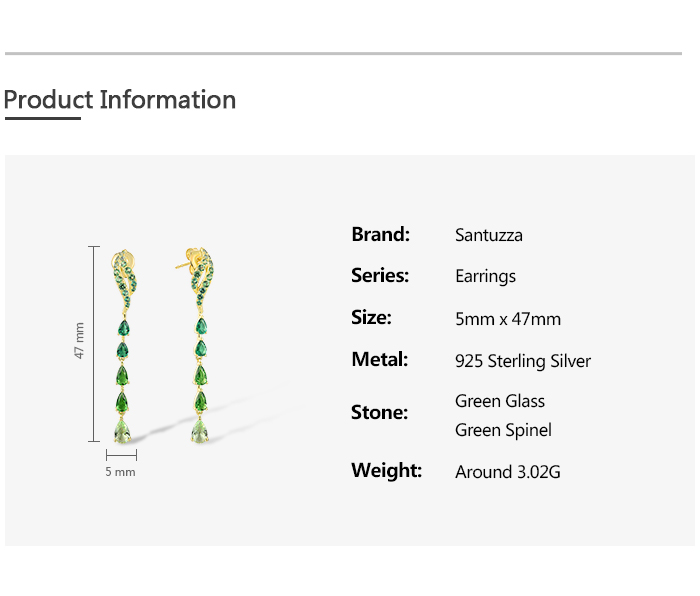Viewport: 700px width, 596px height.
Task: Select the right earring with post
Action: tap(197, 346)
